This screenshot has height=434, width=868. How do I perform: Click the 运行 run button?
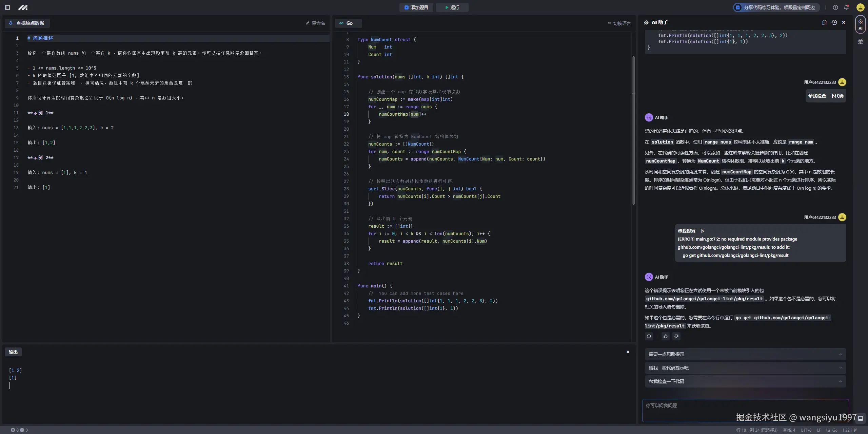point(452,7)
